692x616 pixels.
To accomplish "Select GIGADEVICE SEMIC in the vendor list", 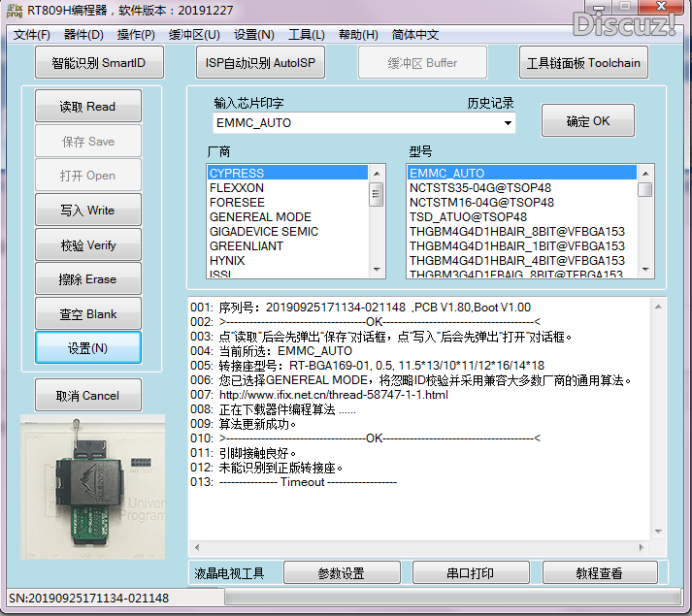I will 287,232.
